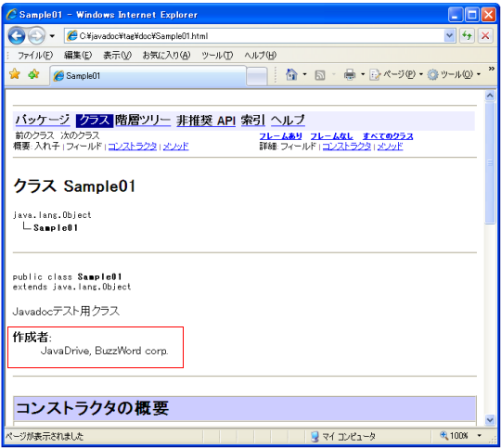Click the すべてのクラス link
Image resolution: width=501 pixels, height=448 pixels.
pyautogui.click(x=388, y=136)
